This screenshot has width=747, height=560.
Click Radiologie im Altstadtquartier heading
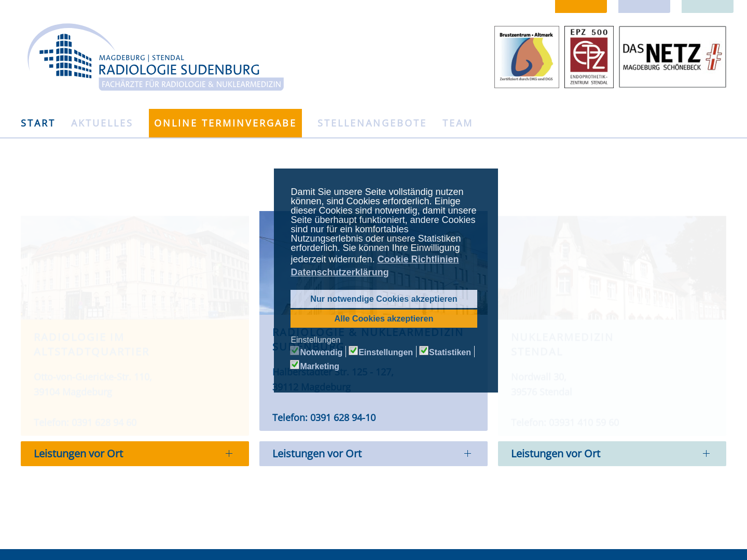pyautogui.click(x=92, y=344)
